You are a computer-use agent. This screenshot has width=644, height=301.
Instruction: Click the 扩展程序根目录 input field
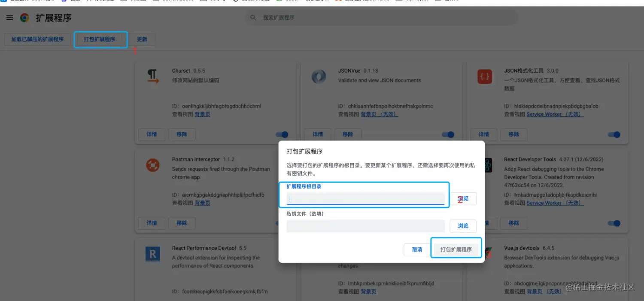pyautogui.click(x=366, y=198)
